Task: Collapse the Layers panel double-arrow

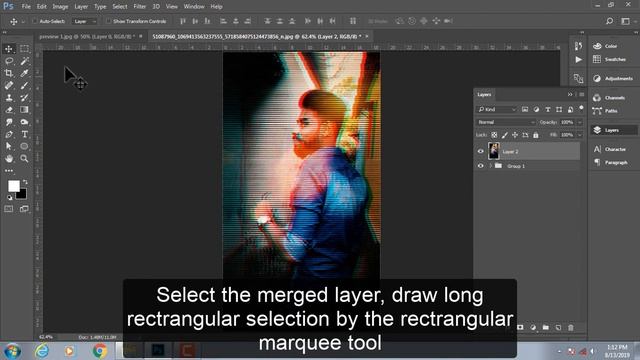Action: (570, 95)
